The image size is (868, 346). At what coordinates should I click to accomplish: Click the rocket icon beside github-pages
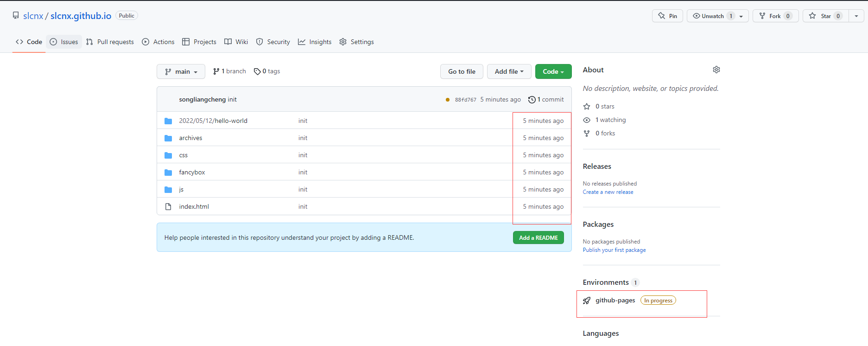[587, 301]
